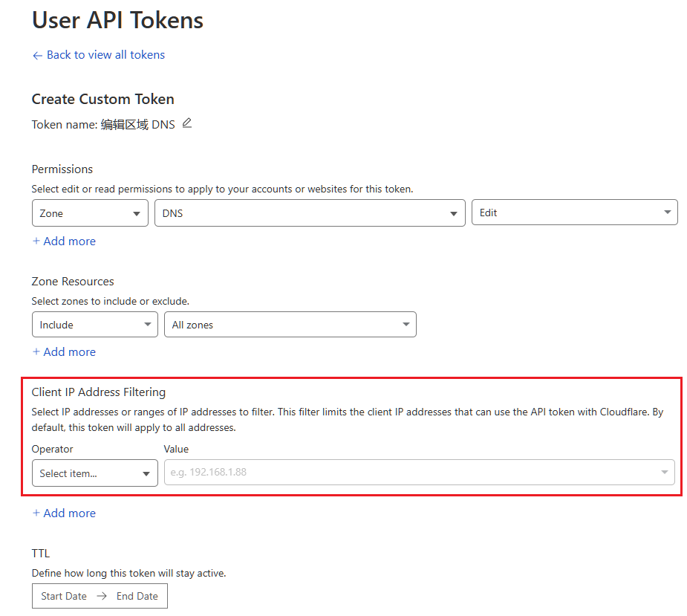Click End Date to set token expiry

coord(137,596)
